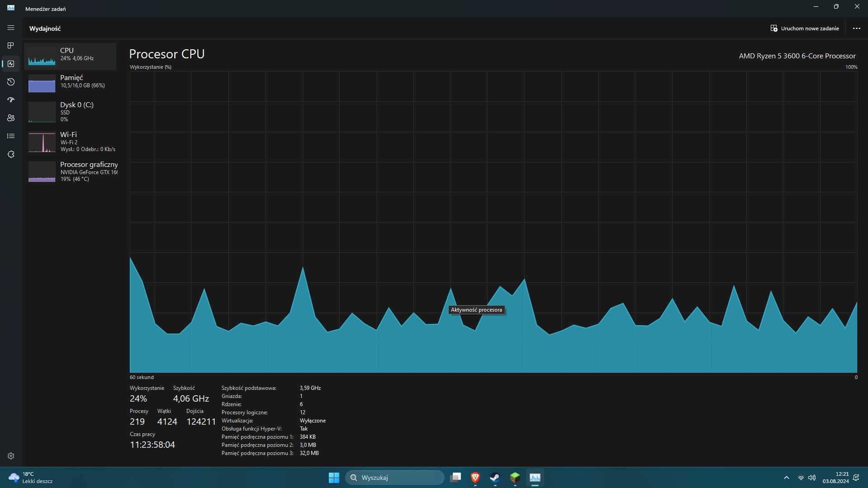Image resolution: width=868 pixels, height=488 pixels.
Task: Select the Wi-Fi performance entry
Action: click(x=70, y=142)
